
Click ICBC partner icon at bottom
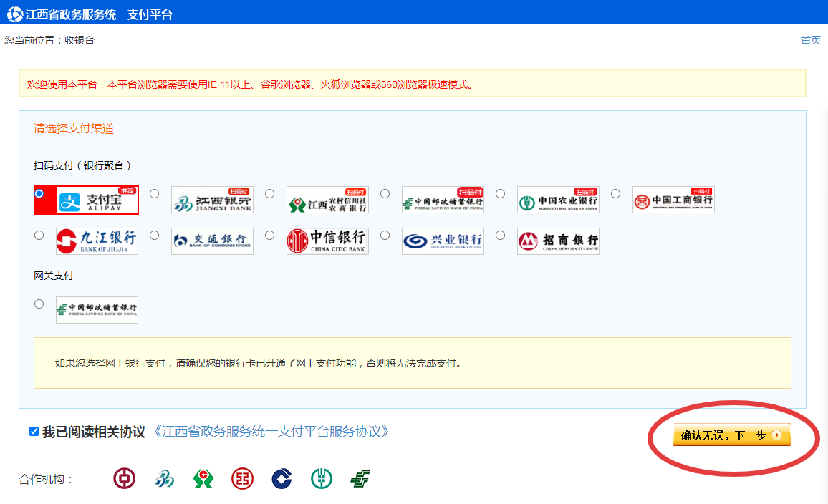(242, 479)
